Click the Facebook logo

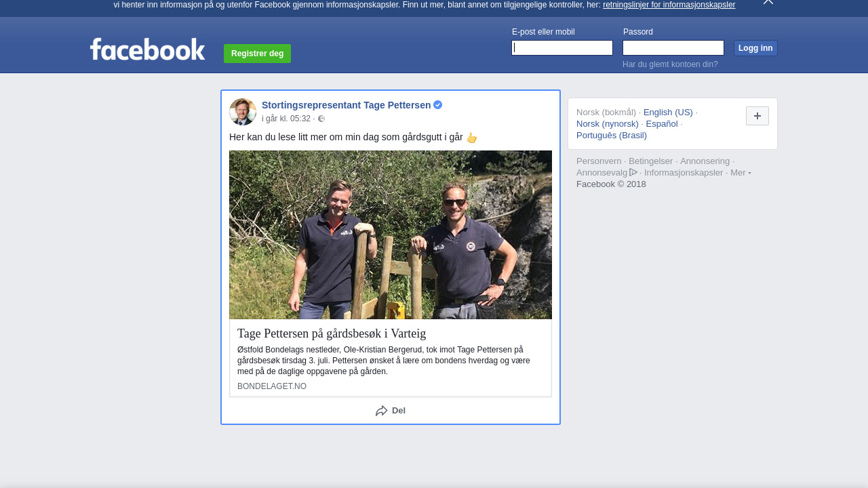(x=147, y=49)
